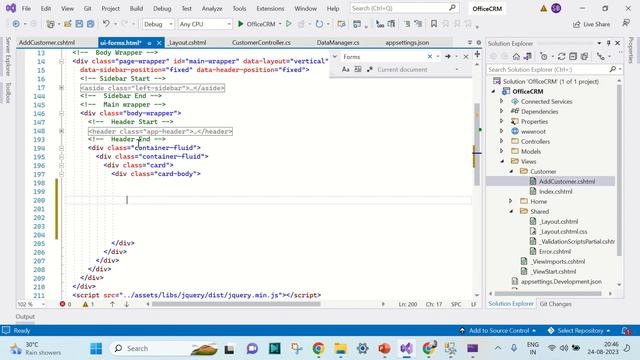Click the navigate down arrow in editor status
This screenshot has height=360, width=640.
coord(127,304)
